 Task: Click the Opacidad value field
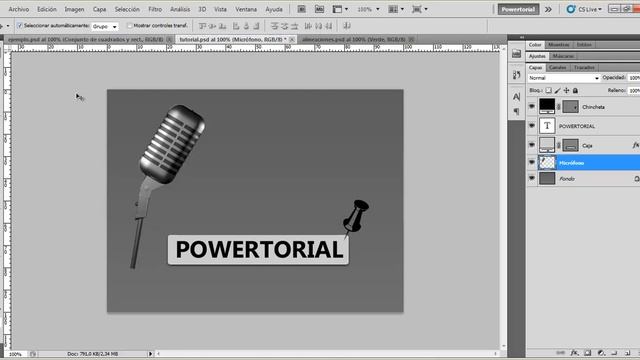[634, 78]
